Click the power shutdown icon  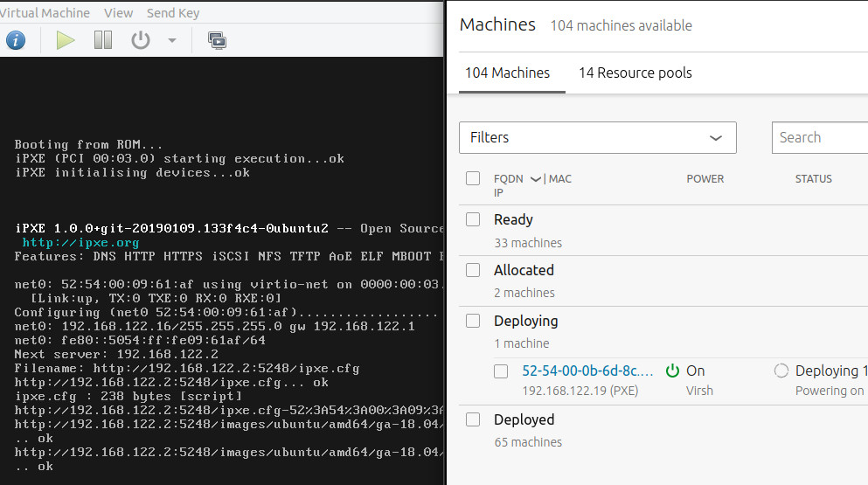140,40
